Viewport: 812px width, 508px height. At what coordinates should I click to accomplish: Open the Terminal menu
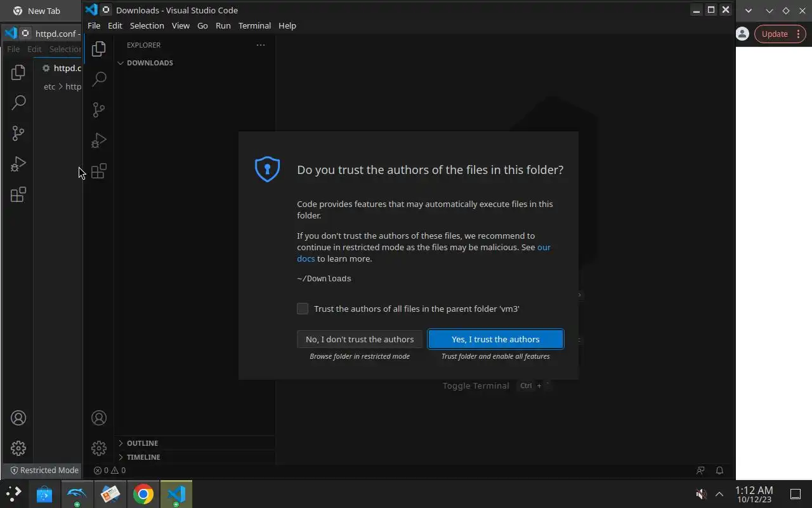tap(254, 25)
